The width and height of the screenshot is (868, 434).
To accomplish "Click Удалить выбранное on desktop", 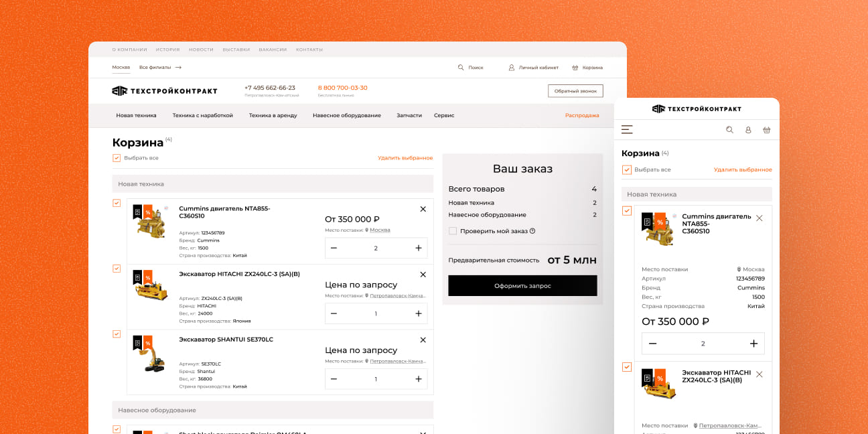I will pyautogui.click(x=405, y=158).
